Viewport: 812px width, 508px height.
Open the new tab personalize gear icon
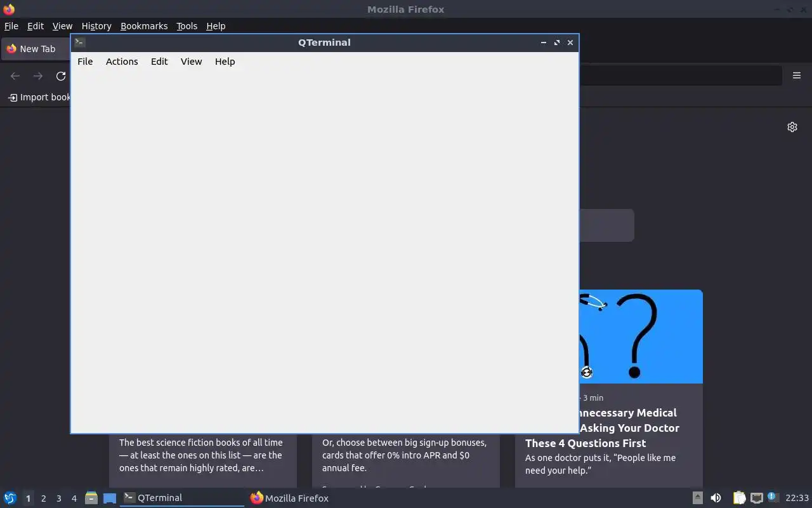(x=792, y=127)
